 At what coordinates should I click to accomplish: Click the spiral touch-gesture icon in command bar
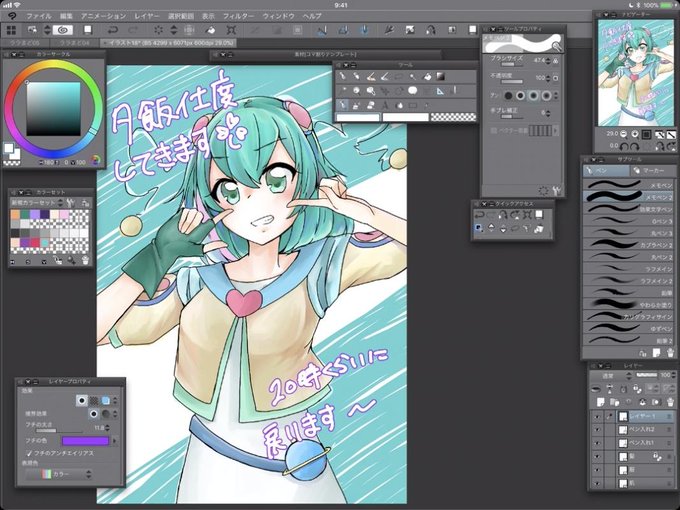63,30
